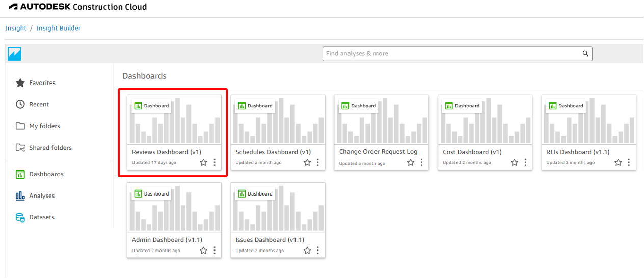Click the Dashboard badge on RFIs card

(566, 106)
